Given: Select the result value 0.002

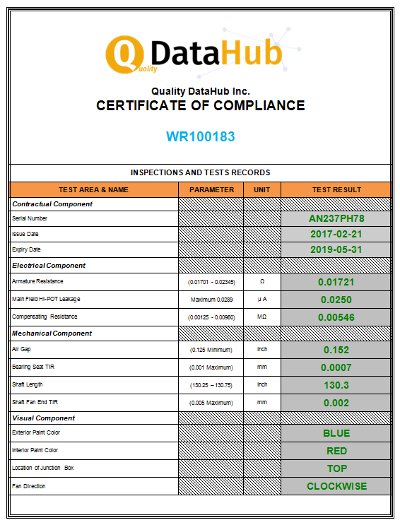Looking at the screenshot, I should tap(336, 403).
